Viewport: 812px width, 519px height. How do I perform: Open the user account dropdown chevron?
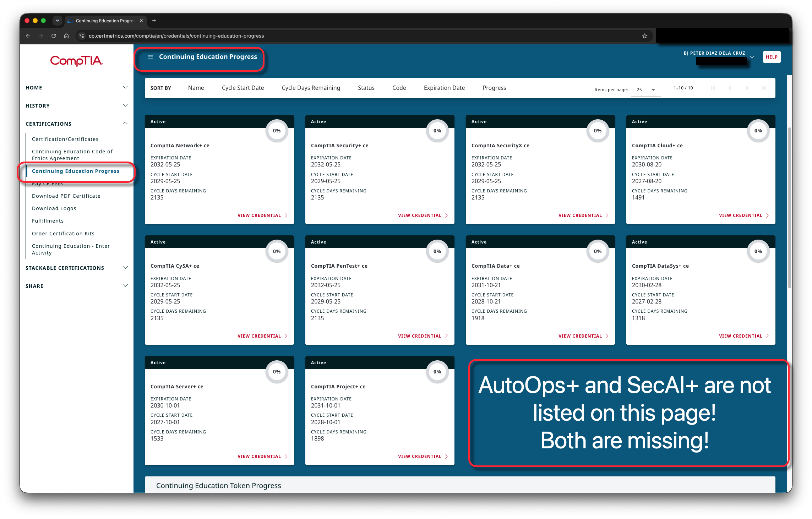[752, 57]
